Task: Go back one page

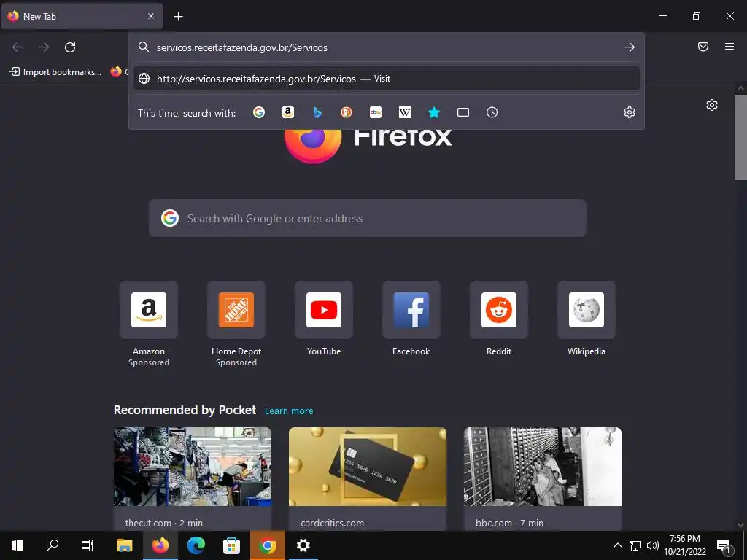Action: (x=18, y=47)
